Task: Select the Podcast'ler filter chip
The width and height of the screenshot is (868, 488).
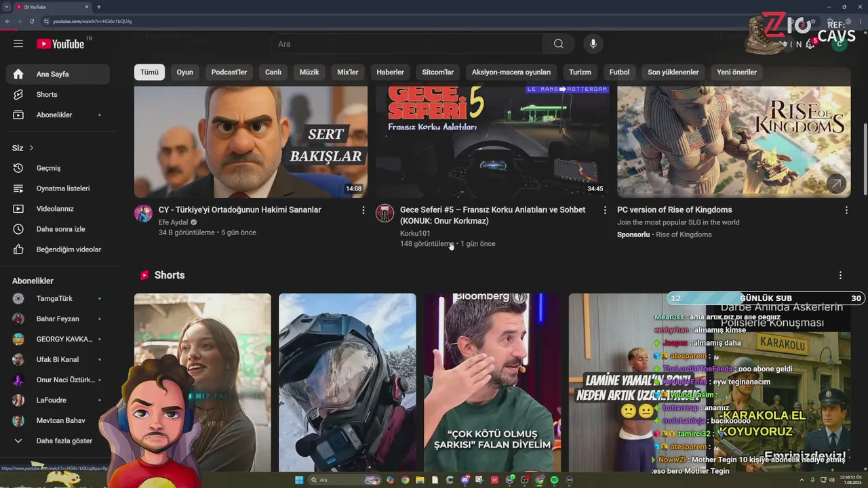Action: [x=229, y=72]
